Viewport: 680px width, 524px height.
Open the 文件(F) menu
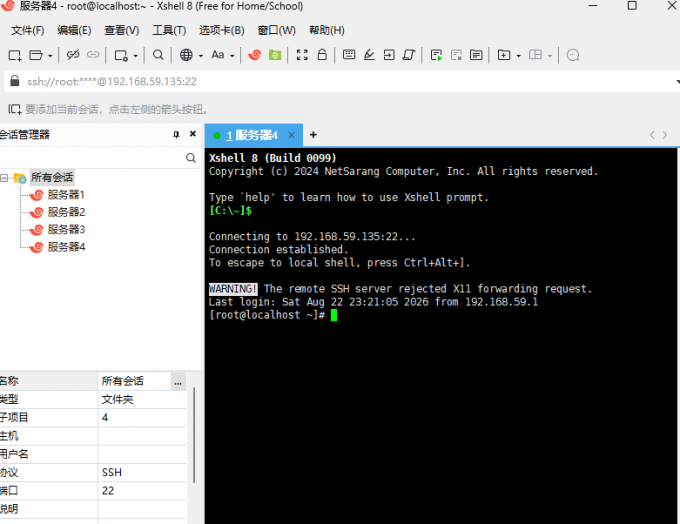point(28,30)
